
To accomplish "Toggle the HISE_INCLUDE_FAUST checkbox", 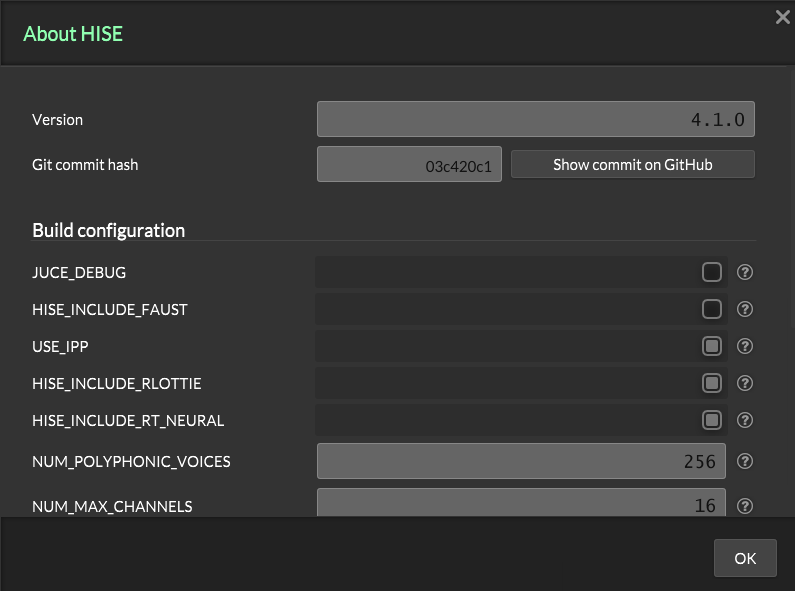I will (x=711, y=309).
